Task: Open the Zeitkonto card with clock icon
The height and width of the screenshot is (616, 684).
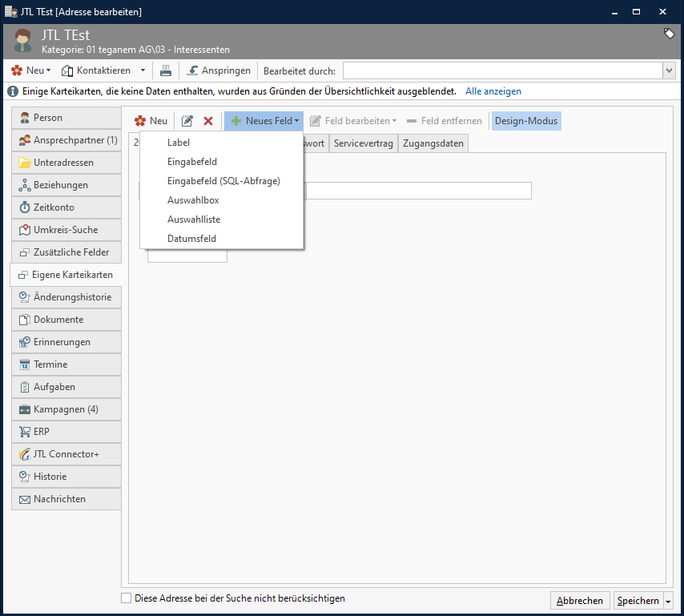Action: tap(66, 207)
